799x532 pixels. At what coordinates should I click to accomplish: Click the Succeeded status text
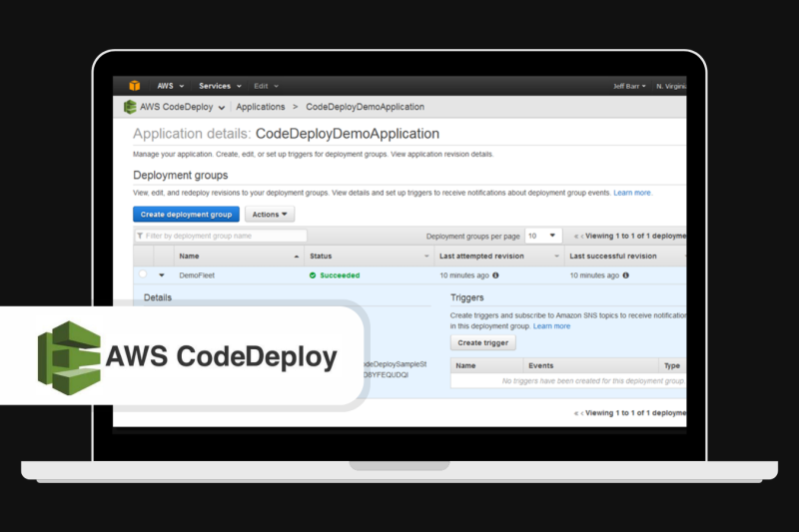pos(340,275)
